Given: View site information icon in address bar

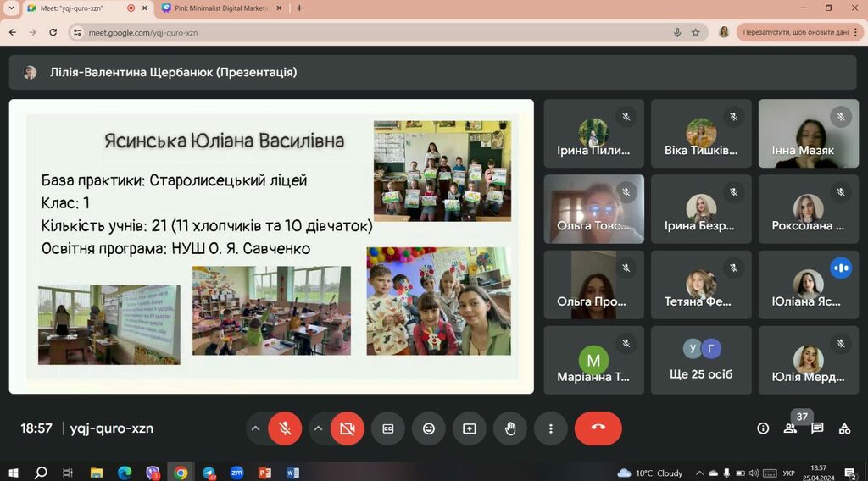Looking at the screenshot, I should [77, 33].
